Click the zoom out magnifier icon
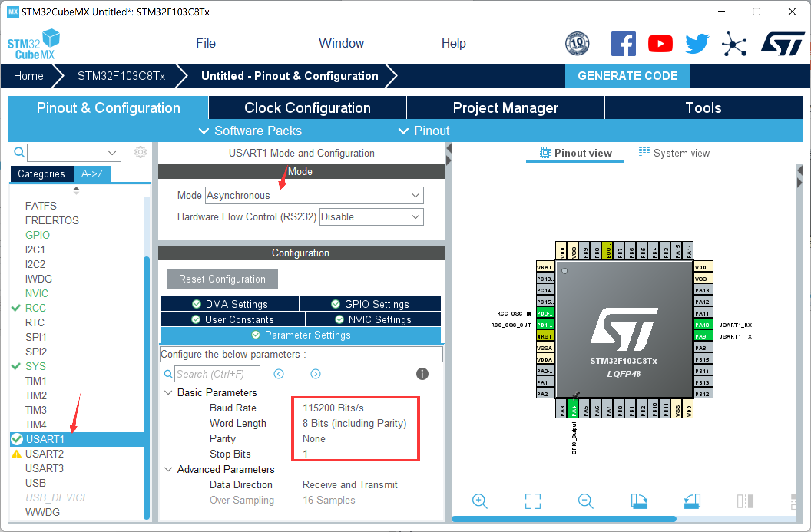Image resolution: width=811 pixels, height=532 pixels. (x=586, y=501)
